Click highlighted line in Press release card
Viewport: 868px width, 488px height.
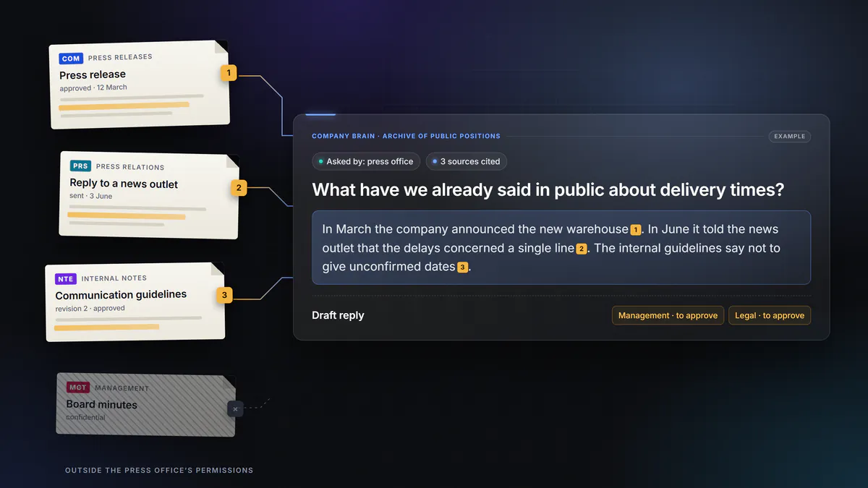[x=124, y=106]
